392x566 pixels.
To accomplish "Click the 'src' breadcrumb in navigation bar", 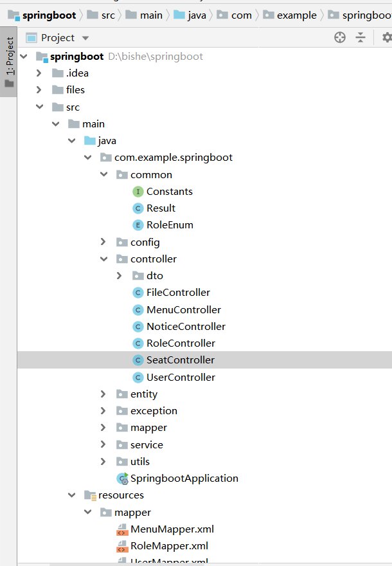I will pyautogui.click(x=107, y=15).
